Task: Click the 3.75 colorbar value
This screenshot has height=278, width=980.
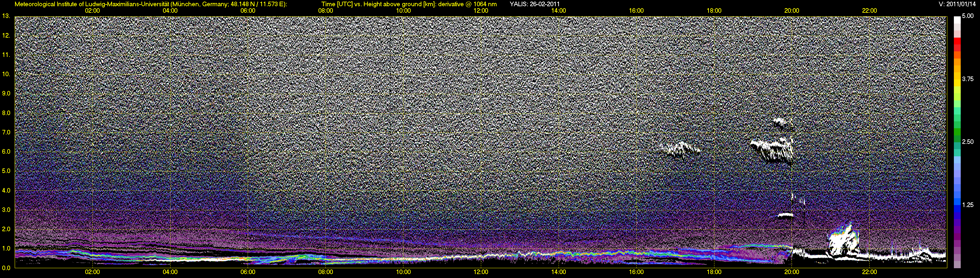Action: (968, 79)
